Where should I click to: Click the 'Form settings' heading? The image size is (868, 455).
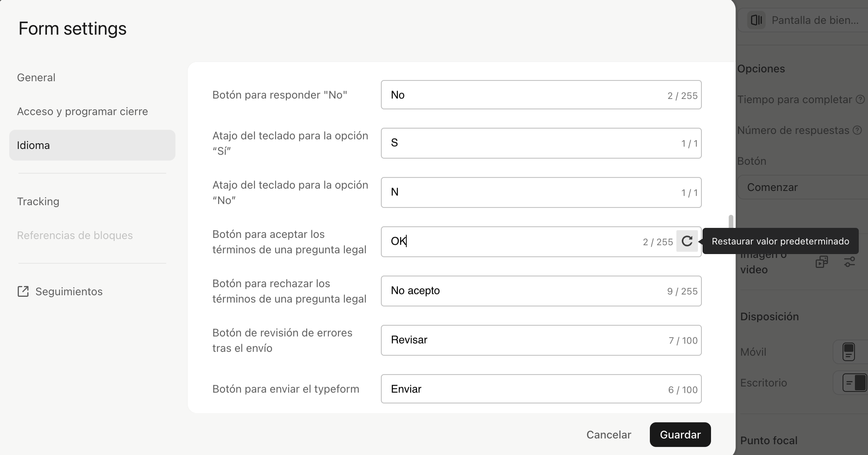[x=72, y=28]
